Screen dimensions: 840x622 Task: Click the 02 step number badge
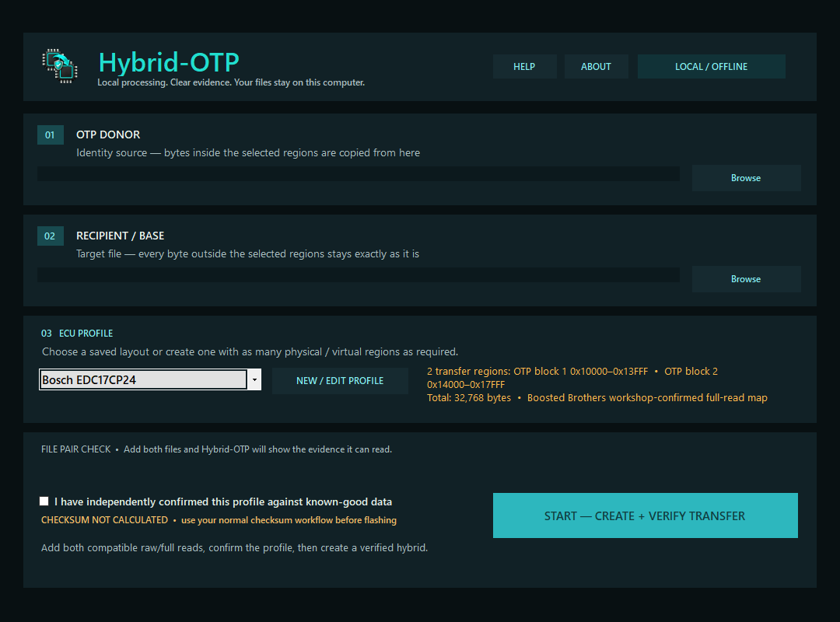pos(51,236)
